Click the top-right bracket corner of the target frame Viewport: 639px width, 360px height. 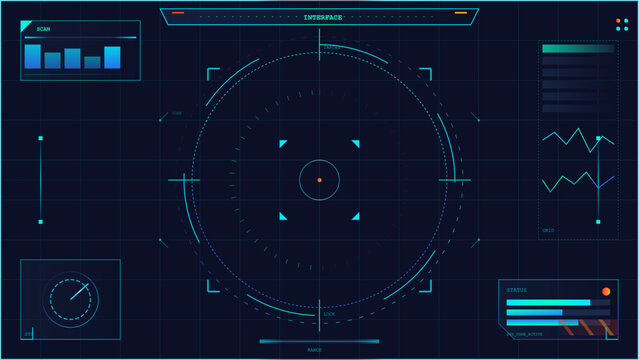pyautogui.click(x=425, y=74)
